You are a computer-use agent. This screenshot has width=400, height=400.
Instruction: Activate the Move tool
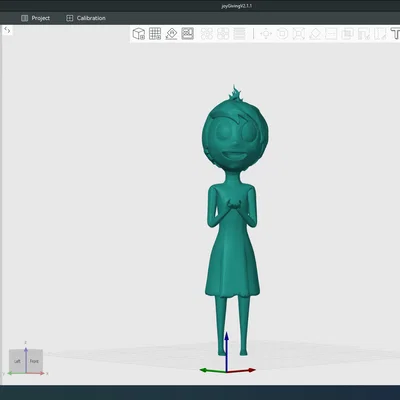(x=266, y=34)
